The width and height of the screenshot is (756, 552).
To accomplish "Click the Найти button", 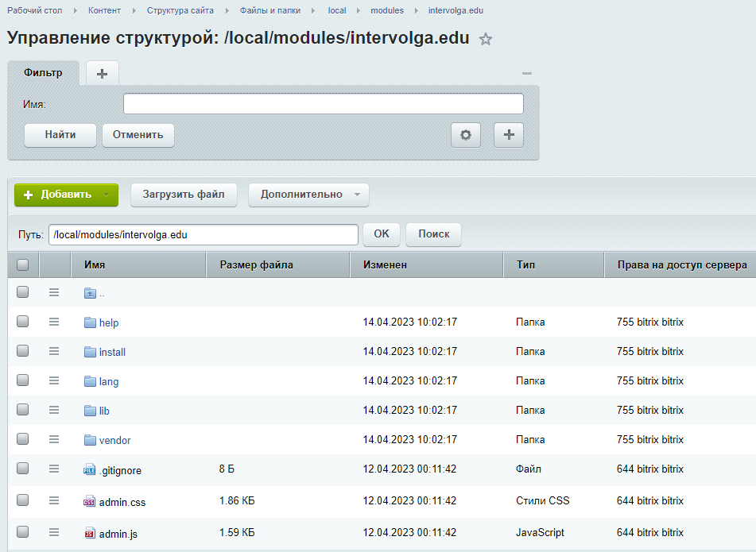I will pos(60,135).
